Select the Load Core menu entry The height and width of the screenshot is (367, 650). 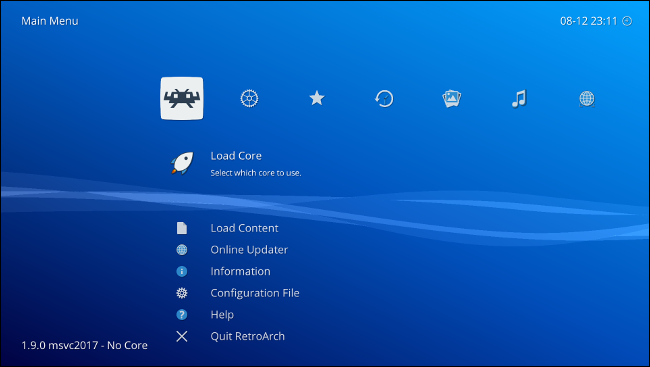[x=236, y=156]
